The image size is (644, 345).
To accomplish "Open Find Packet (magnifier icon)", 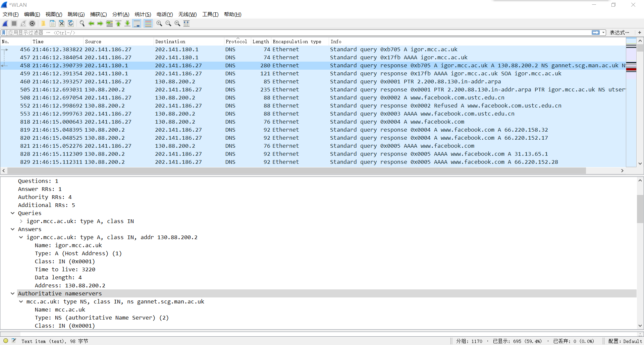I will coord(82,23).
